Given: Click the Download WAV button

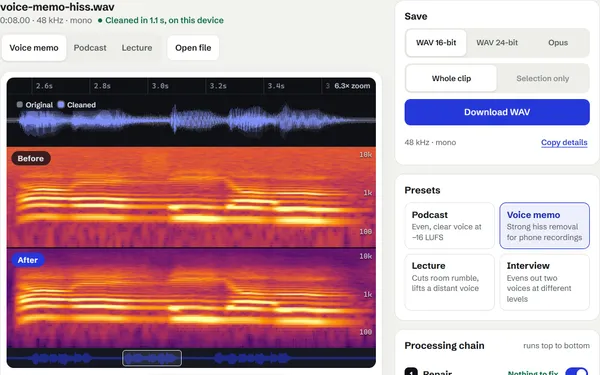Looking at the screenshot, I should click(x=497, y=112).
